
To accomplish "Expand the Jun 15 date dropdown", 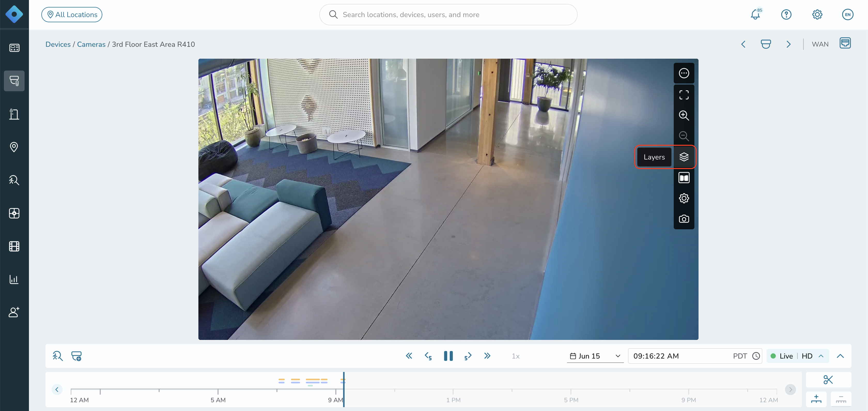I will point(595,356).
